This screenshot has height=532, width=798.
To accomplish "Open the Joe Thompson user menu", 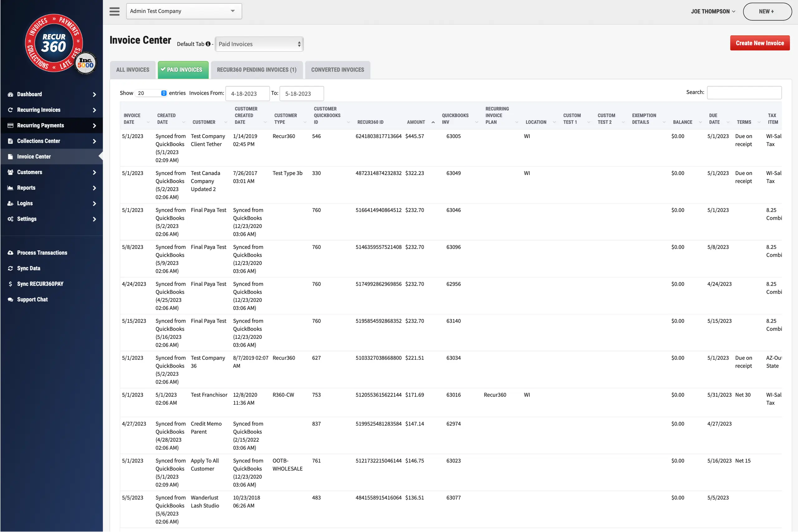I will [713, 12].
